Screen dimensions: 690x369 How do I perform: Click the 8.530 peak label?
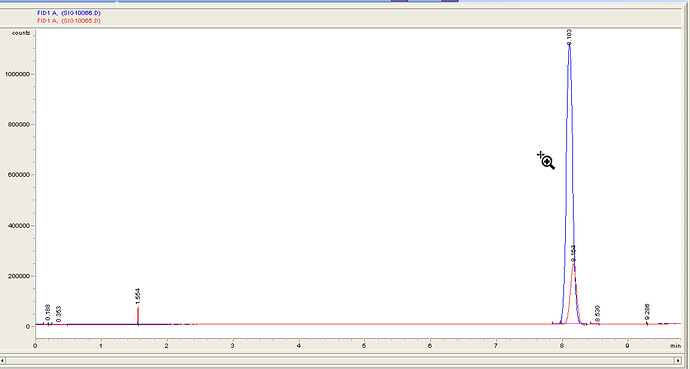597,313
